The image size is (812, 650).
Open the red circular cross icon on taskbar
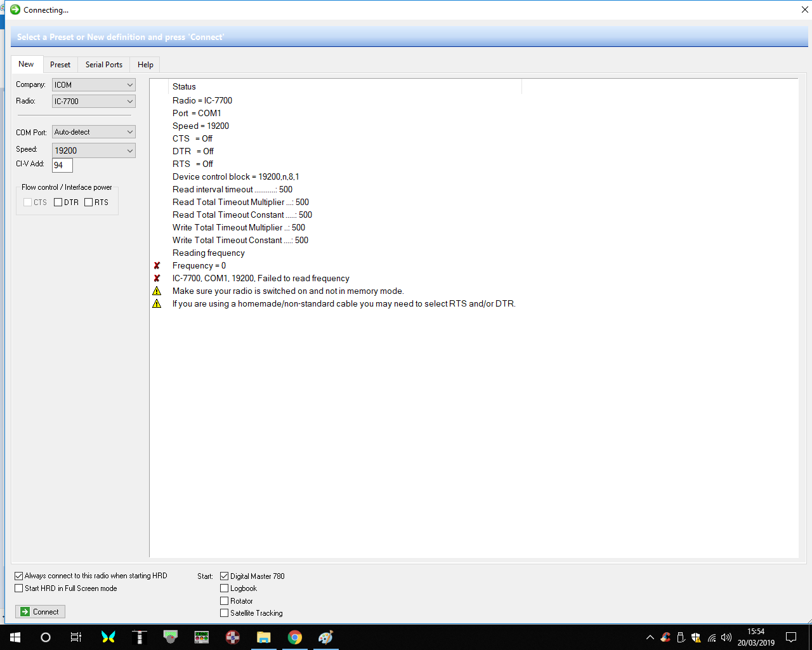click(x=233, y=637)
